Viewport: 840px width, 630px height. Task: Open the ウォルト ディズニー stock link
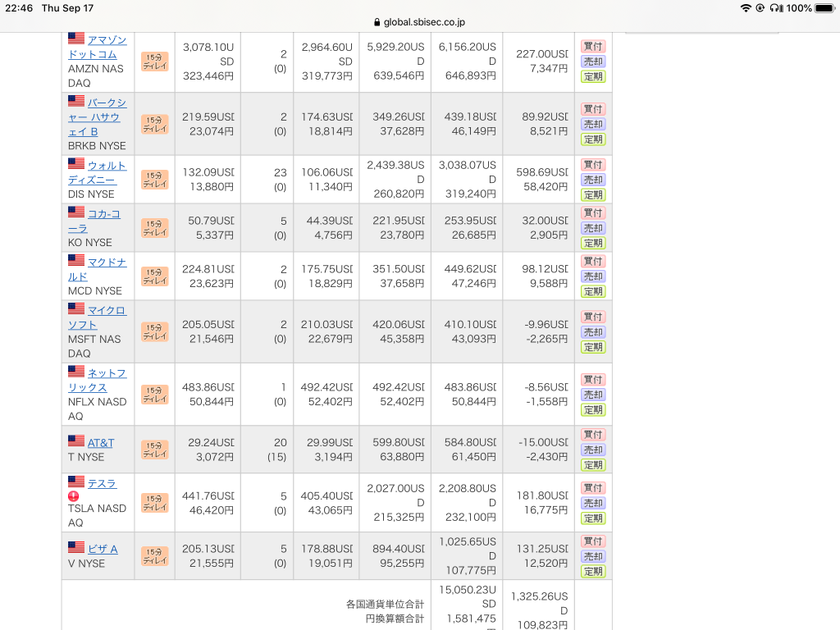click(97, 172)
